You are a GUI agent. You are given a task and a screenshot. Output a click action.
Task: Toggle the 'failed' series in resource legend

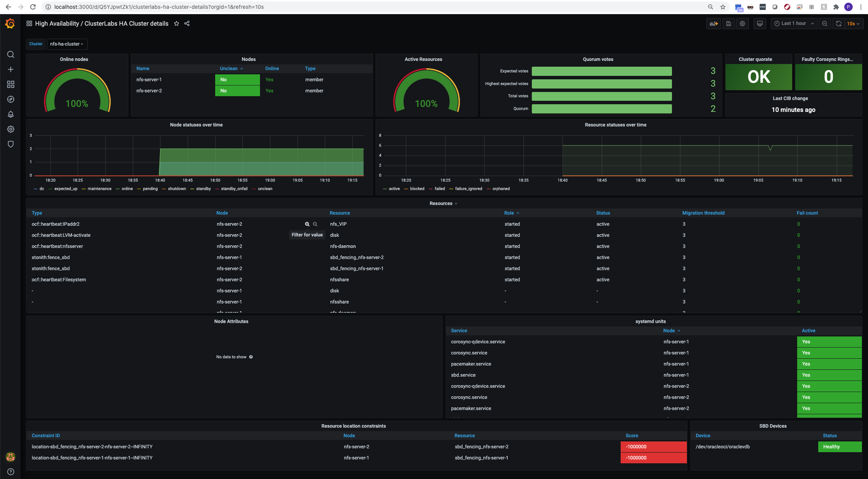tap(440, 189)
